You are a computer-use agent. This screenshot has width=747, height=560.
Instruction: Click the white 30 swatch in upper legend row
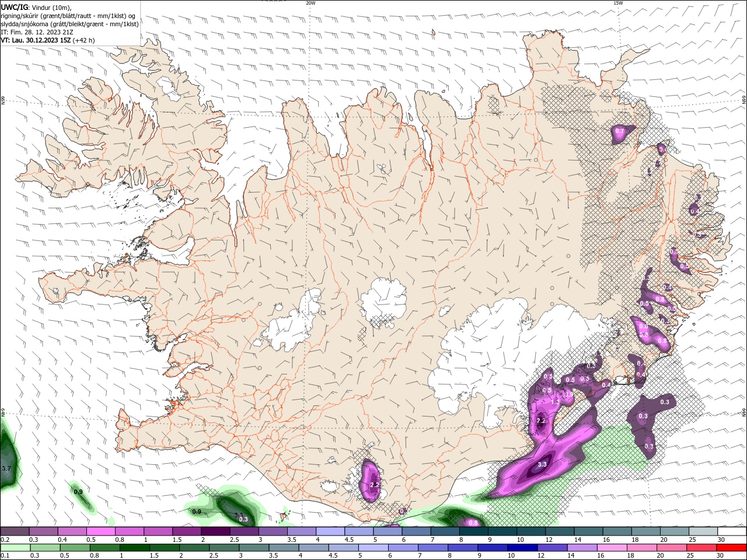pos(732,531)
